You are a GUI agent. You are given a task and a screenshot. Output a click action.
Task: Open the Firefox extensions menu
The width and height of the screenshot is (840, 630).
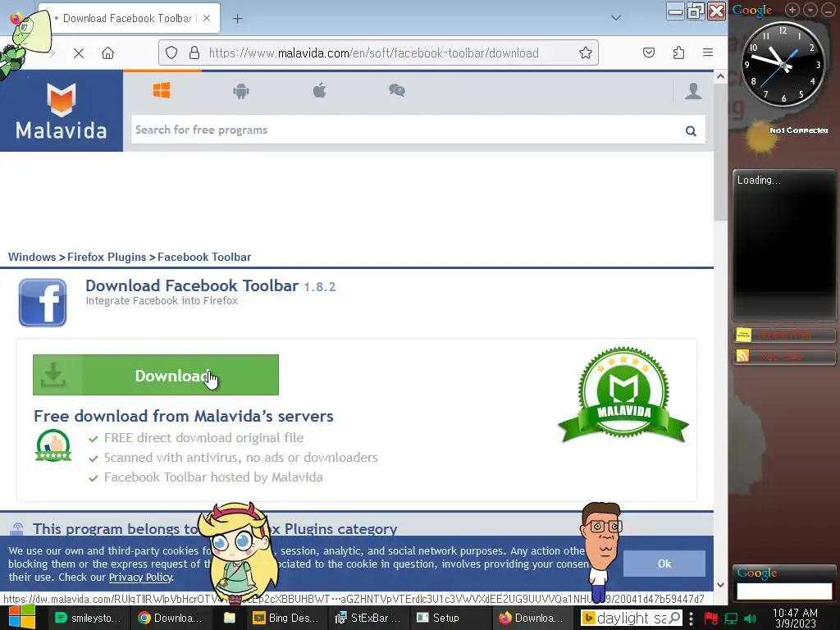point(678,52)
